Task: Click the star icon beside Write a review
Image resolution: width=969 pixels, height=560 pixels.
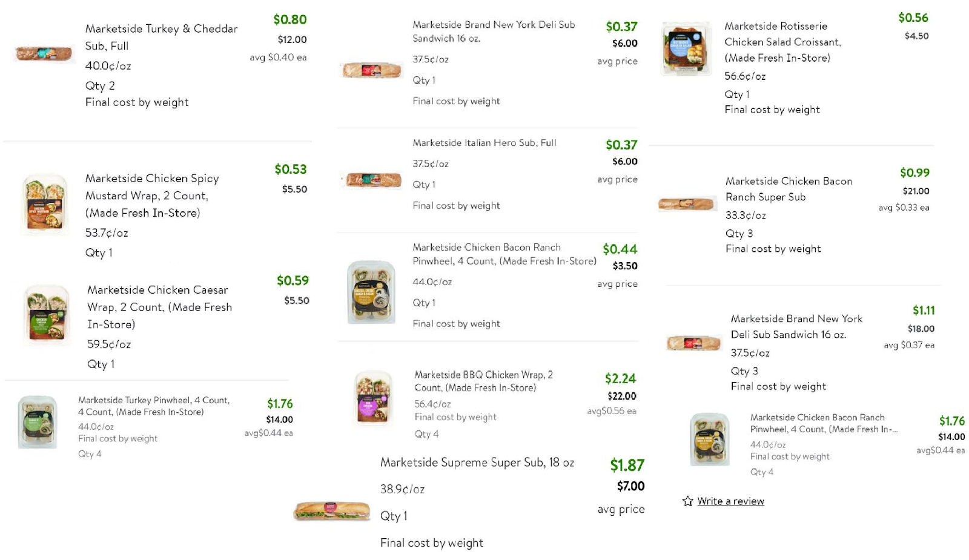Action: pos(687,501)
